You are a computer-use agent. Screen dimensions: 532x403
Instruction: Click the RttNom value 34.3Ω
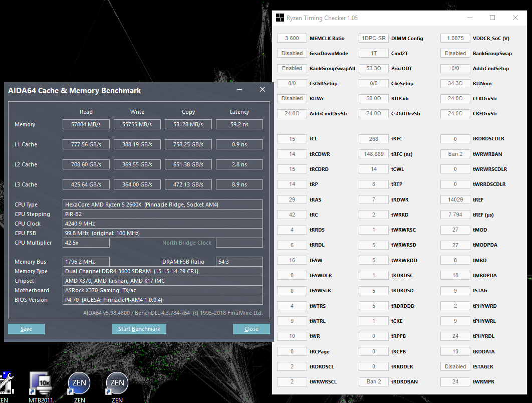coord(455,83)
